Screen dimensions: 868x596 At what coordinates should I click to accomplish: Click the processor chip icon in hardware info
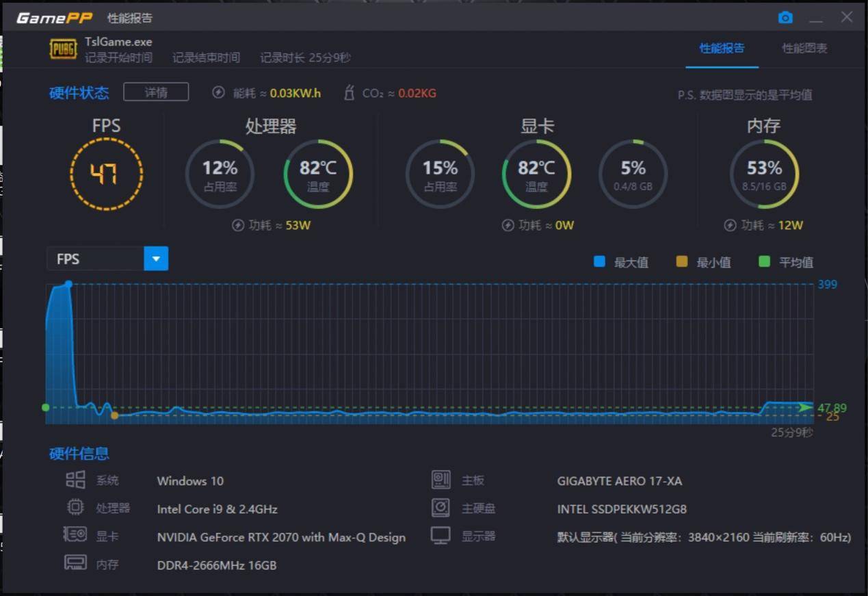click(75, 508)
